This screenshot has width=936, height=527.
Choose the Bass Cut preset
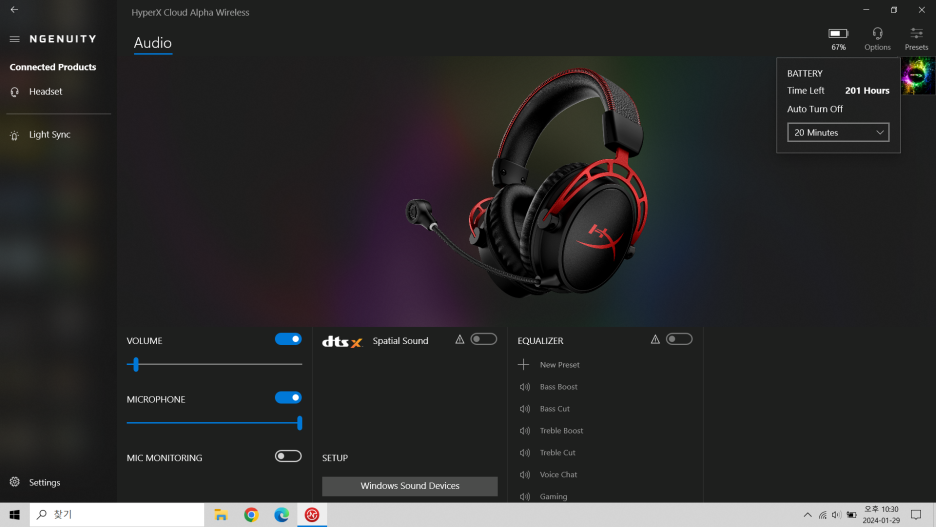tap(555, 409)
